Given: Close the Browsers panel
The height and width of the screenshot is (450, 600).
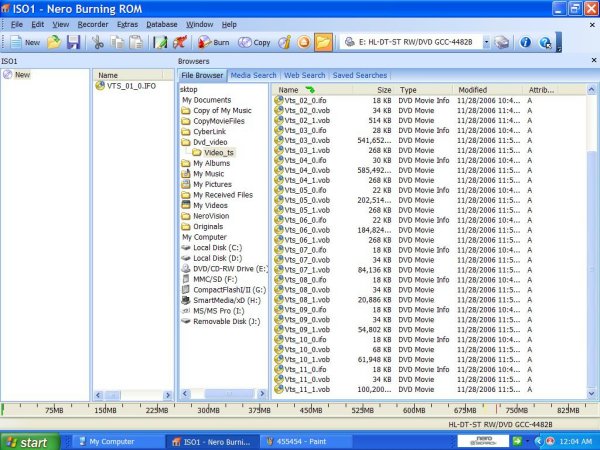Looking at the screenshot, I should 593,60.
